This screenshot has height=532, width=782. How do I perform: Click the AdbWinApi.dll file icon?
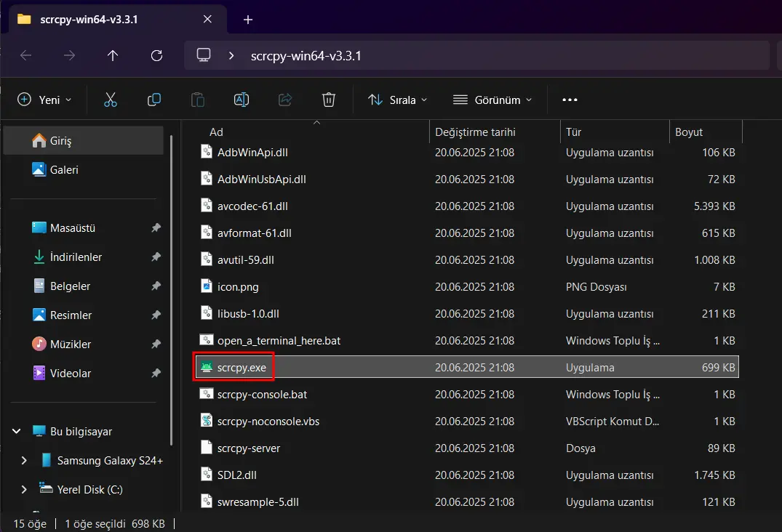click(x=207, y=152)
